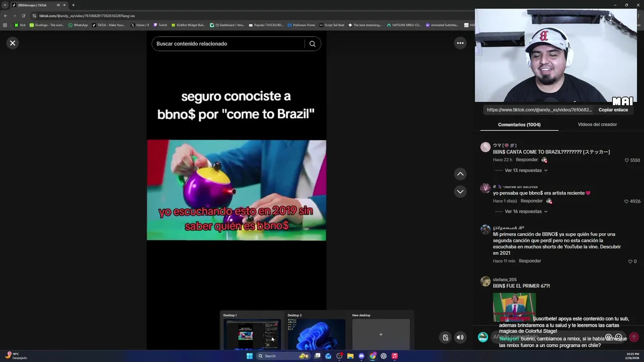Open the Popular VOCALOID bookmark

[x=266, y=25]
